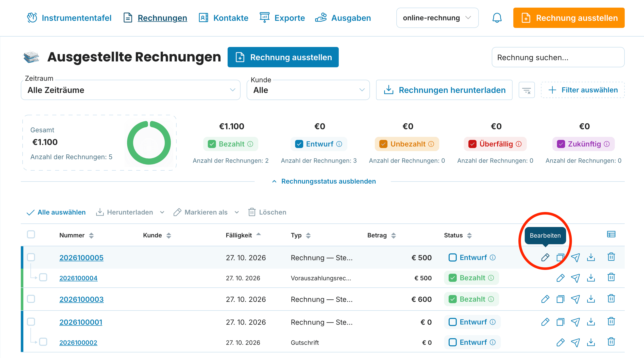644x358 pixels.
Task: Open the Kontakte section
Action: [223, 18]
